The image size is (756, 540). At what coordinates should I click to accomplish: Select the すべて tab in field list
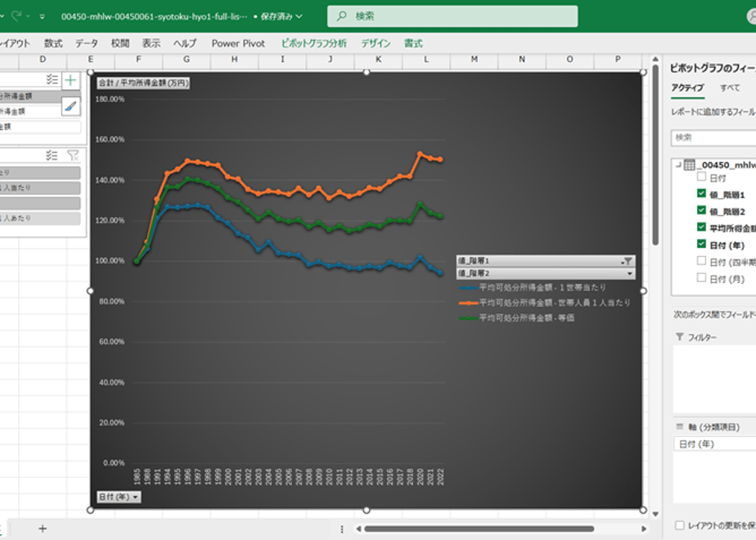[730, 88]
